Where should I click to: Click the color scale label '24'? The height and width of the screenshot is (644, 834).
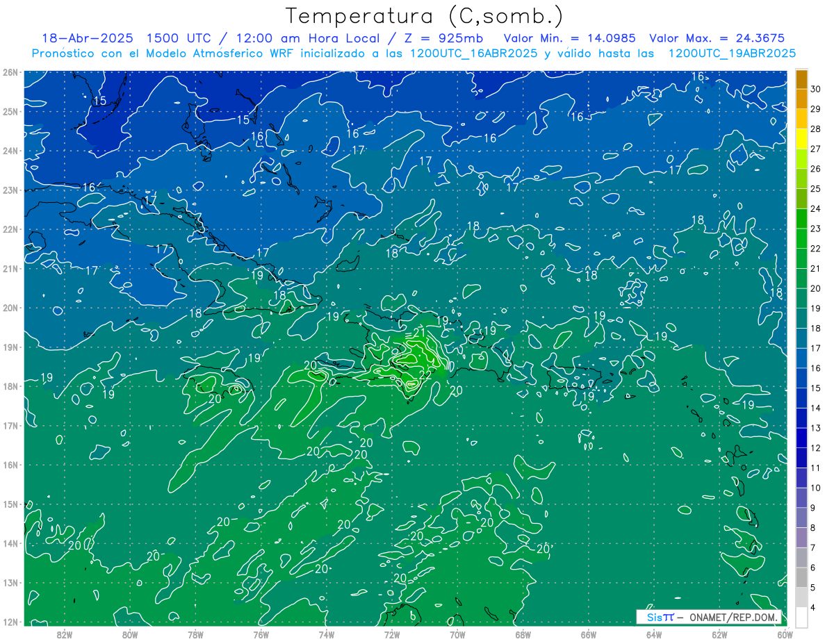[815, 208]
